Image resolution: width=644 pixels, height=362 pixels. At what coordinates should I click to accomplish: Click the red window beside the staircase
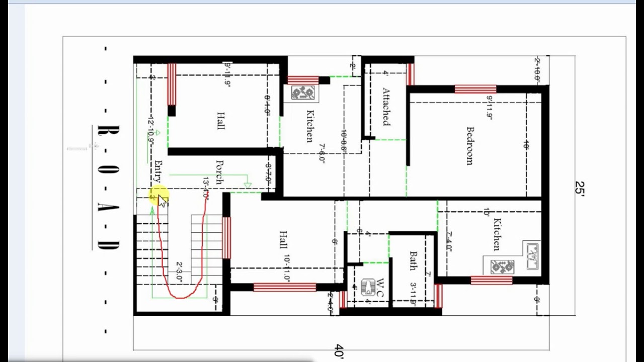click(x=226, y=238)
